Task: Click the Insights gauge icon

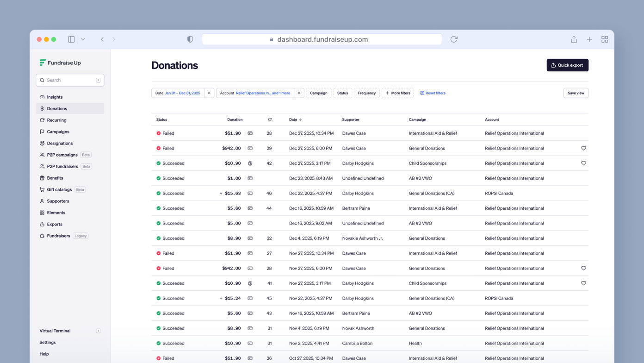Action: [x=42, y=97]
